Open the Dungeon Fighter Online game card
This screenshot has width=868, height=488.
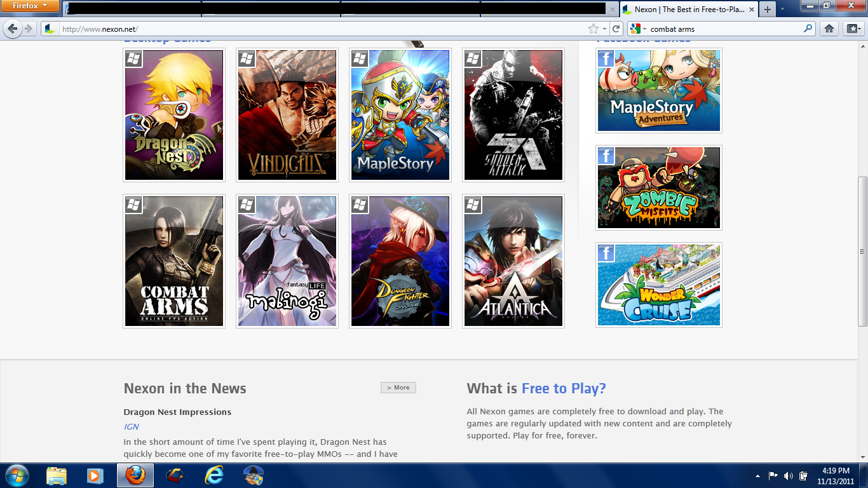pos(400,261)
